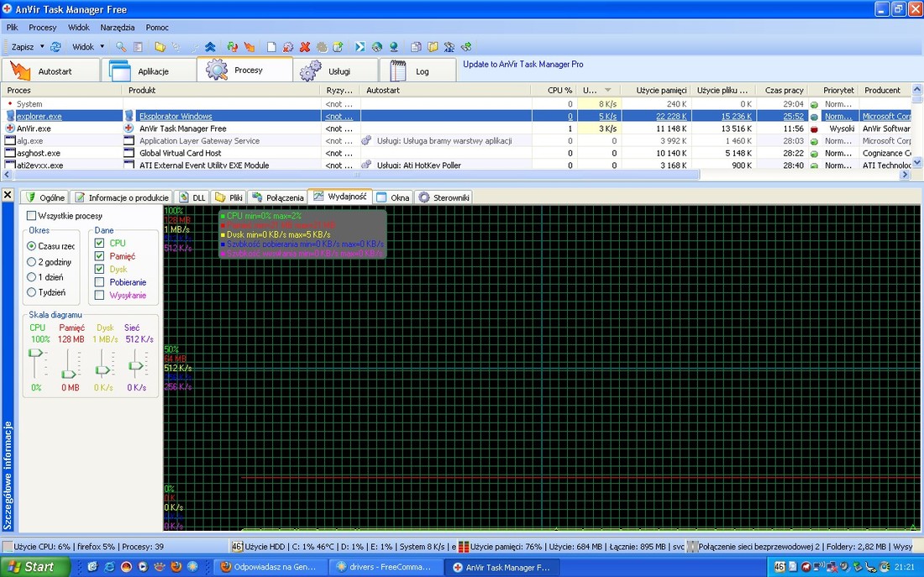
Task: Click the CPU usage icon in the status bar
Action: tap(7, 547)
